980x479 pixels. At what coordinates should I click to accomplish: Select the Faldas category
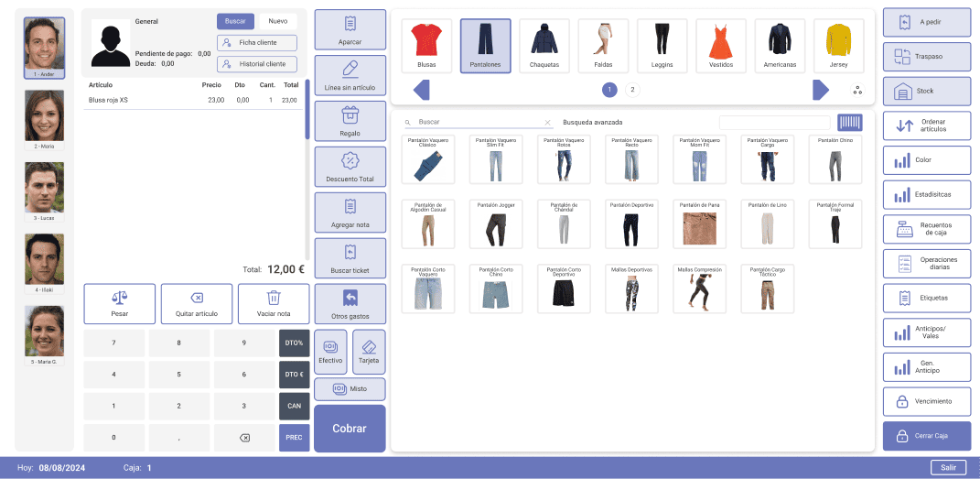click(603, 46)
